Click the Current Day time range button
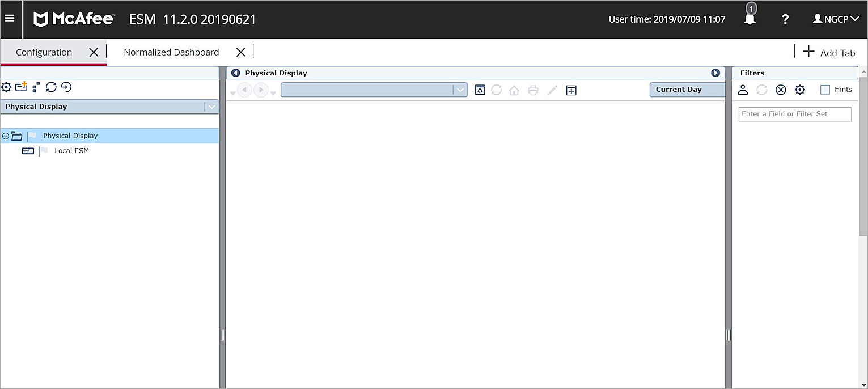The width and height of the screenshot is (868, 389). [679, 89]
